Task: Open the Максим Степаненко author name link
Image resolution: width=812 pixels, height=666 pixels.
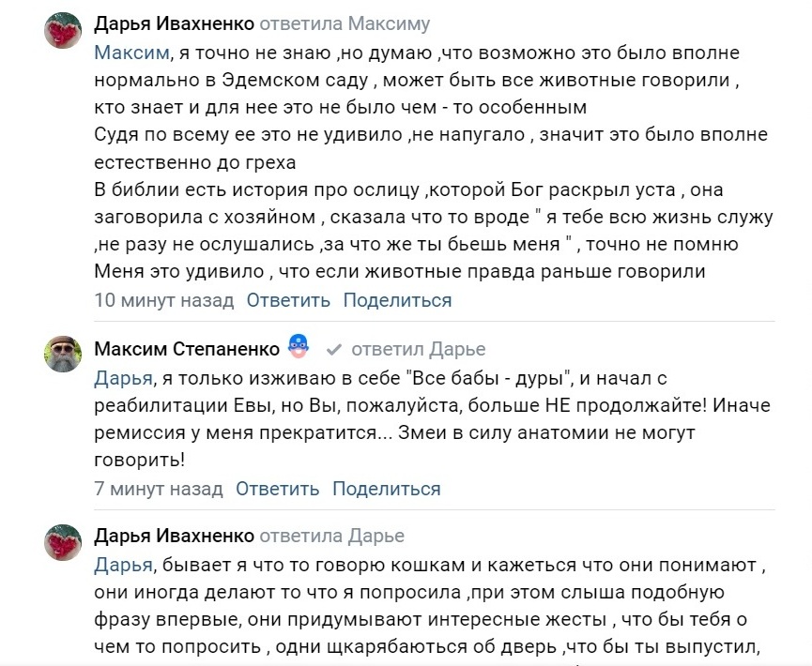Action: (187, 349)
